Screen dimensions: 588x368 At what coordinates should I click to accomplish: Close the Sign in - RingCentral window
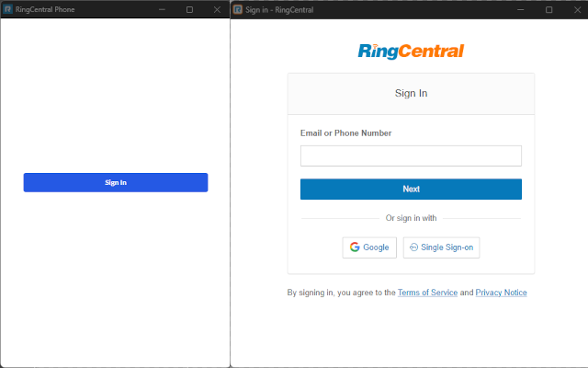pyautogui.click(x=576, y=9)
